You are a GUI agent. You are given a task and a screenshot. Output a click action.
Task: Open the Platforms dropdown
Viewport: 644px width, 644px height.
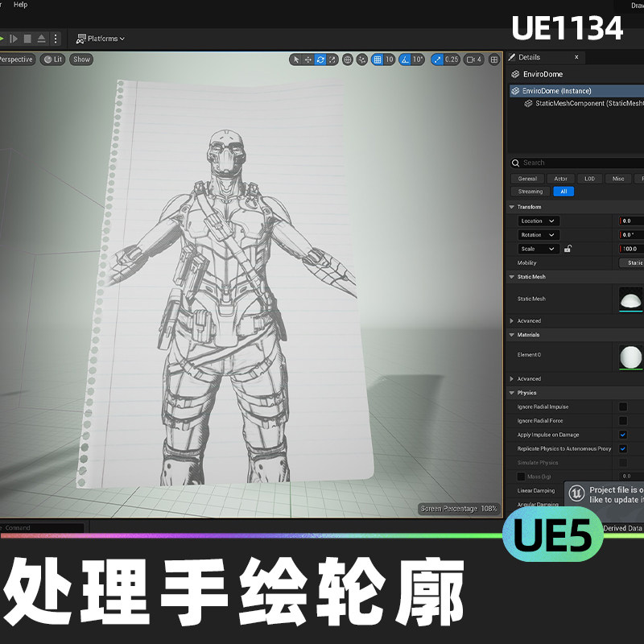tap(101, 38)
